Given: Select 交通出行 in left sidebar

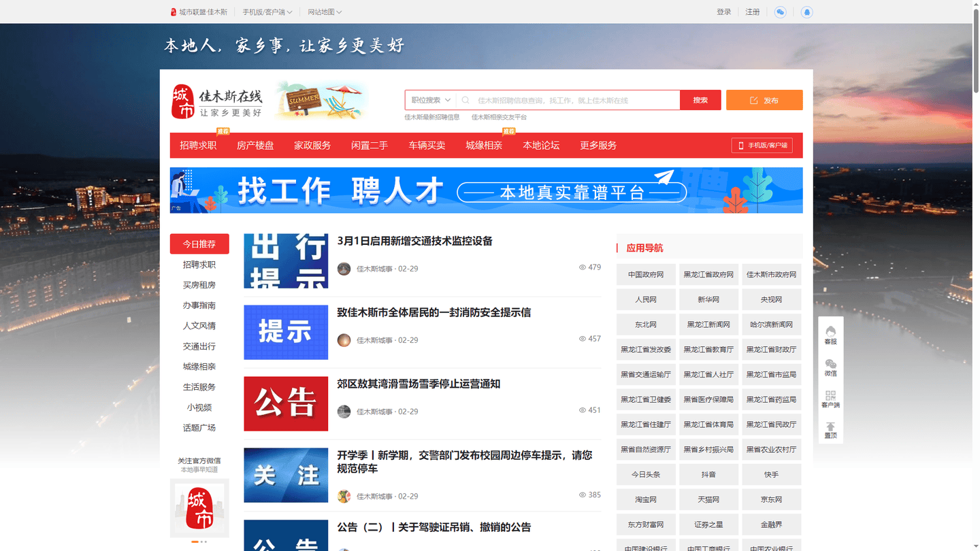Looking at the screenshot, I should [199, 346].
